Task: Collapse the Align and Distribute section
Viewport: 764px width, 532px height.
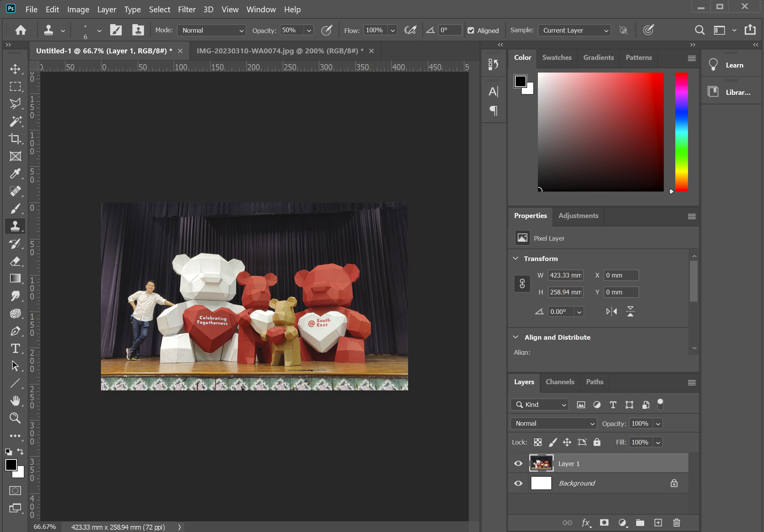Action: [516, 337]
